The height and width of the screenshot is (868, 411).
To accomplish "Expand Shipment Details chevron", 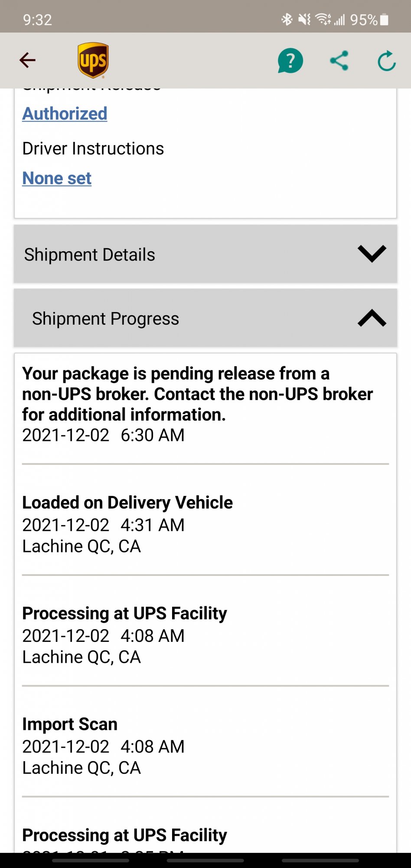I will [x=372, y=254].
